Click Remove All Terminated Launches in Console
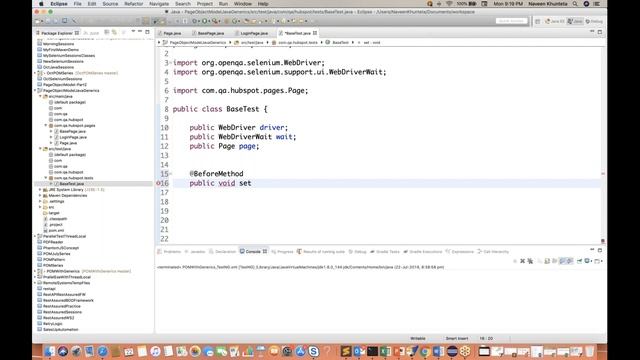The image size is (640, 360). click(530, 261)
